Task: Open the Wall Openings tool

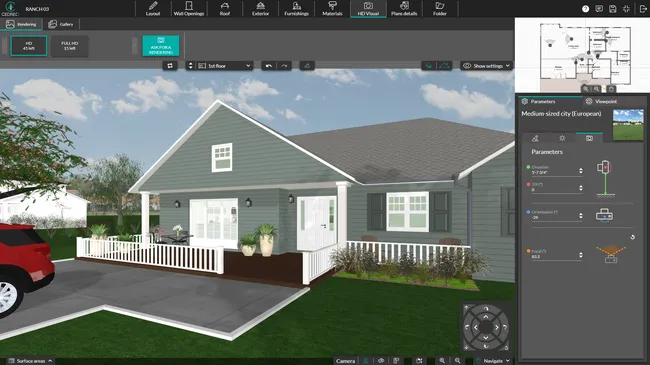Action: click(x=189, y=9)
